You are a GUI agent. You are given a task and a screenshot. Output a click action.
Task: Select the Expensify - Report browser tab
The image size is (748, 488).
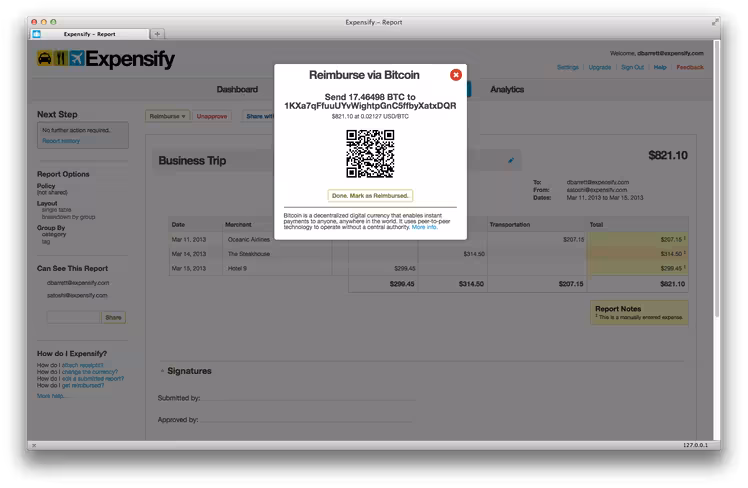tap(90, 34)
